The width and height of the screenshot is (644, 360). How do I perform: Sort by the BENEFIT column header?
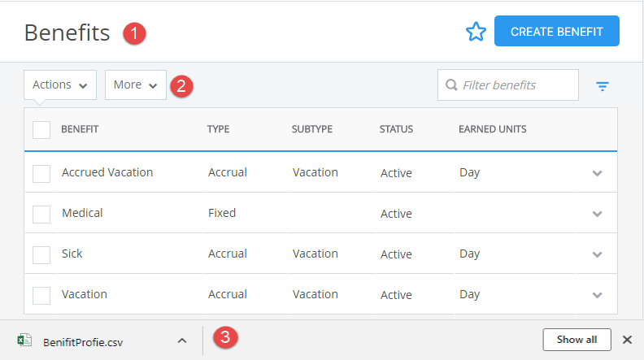click(x=80, y=129)
